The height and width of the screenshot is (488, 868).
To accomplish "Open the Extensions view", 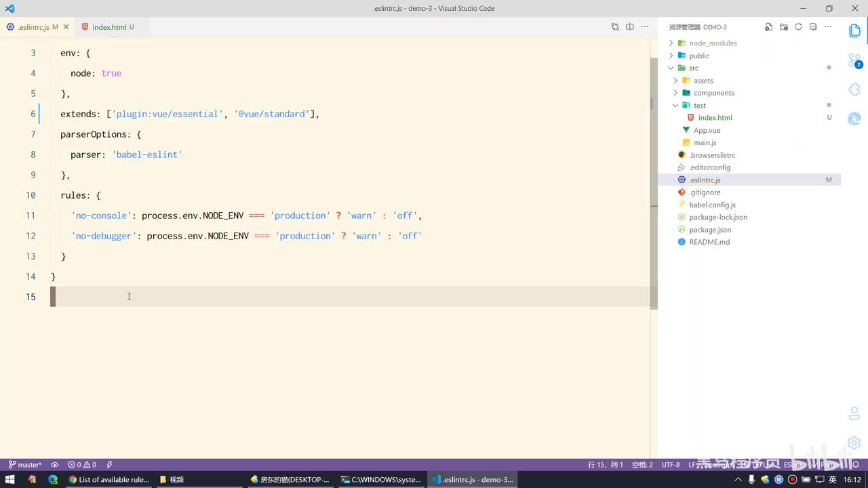I will 854,89.
